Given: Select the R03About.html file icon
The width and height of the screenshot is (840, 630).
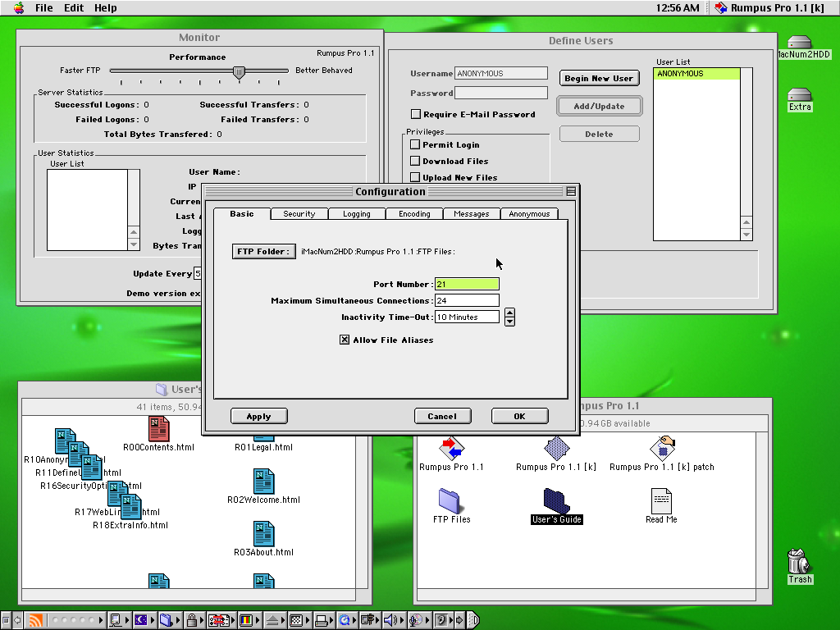Looking at the screenshot, I should [263, 533].
